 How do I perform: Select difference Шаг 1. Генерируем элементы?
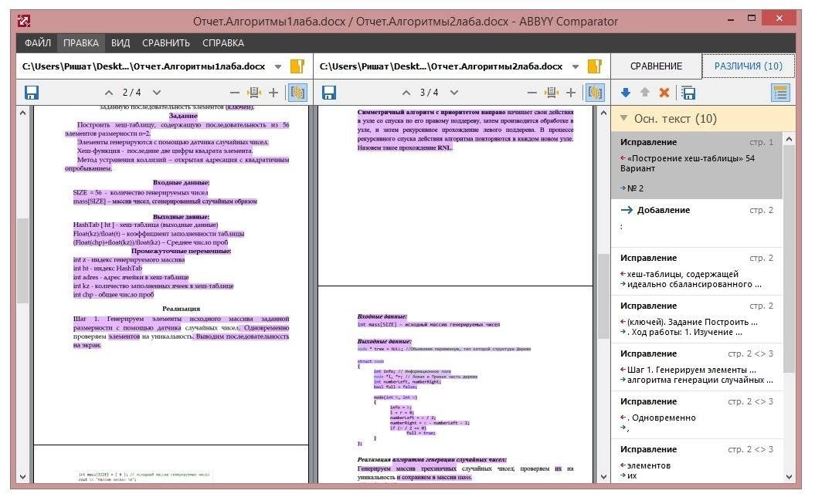pyautogui.click(x=697, y=367)
